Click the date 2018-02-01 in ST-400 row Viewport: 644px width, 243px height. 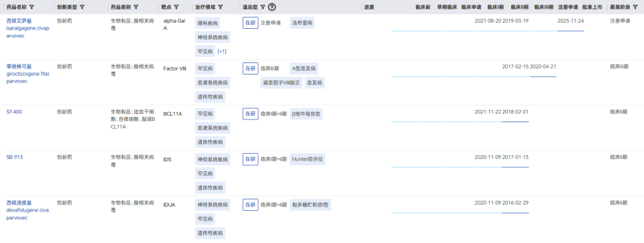(515, 111)
